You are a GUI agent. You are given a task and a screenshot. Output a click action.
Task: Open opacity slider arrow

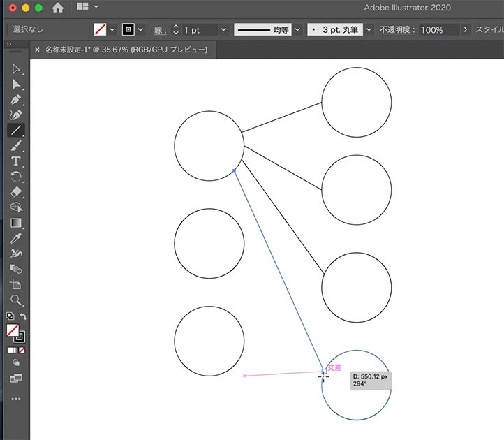[465, 29]
